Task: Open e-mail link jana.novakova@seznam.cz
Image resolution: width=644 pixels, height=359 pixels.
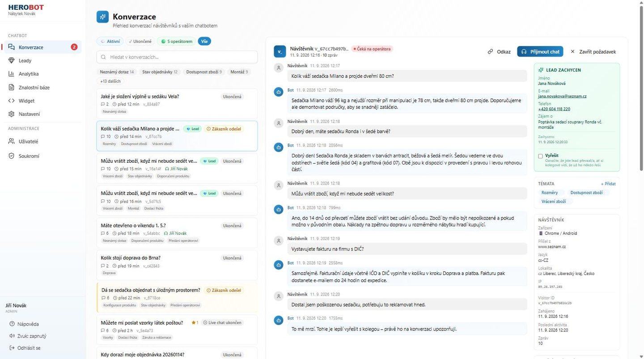Action: coord(562,96)
